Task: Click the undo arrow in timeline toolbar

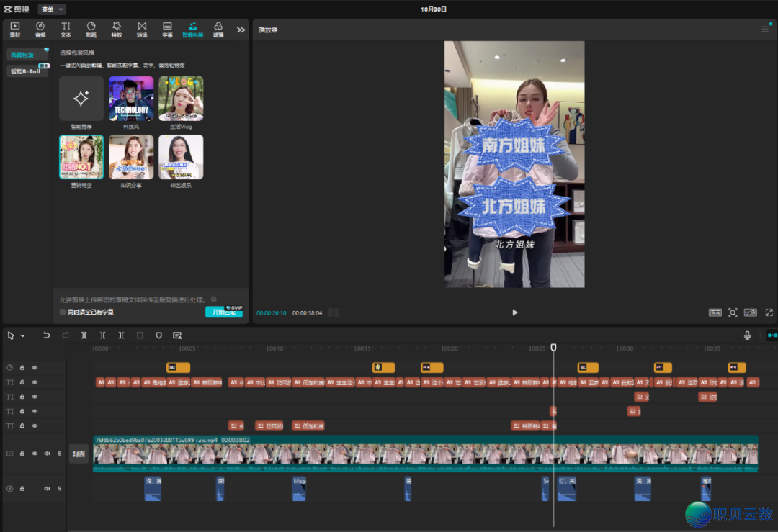Action: tap(47, 335)
